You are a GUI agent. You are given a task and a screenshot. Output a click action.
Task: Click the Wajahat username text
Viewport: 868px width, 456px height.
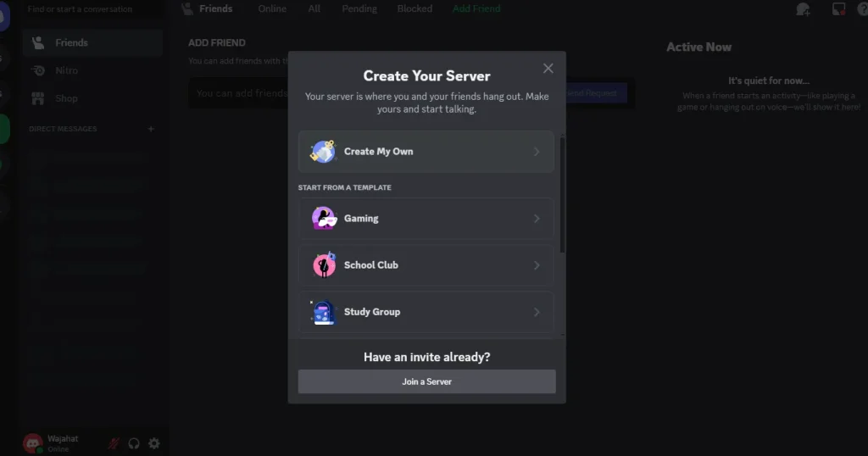[63, 438]
